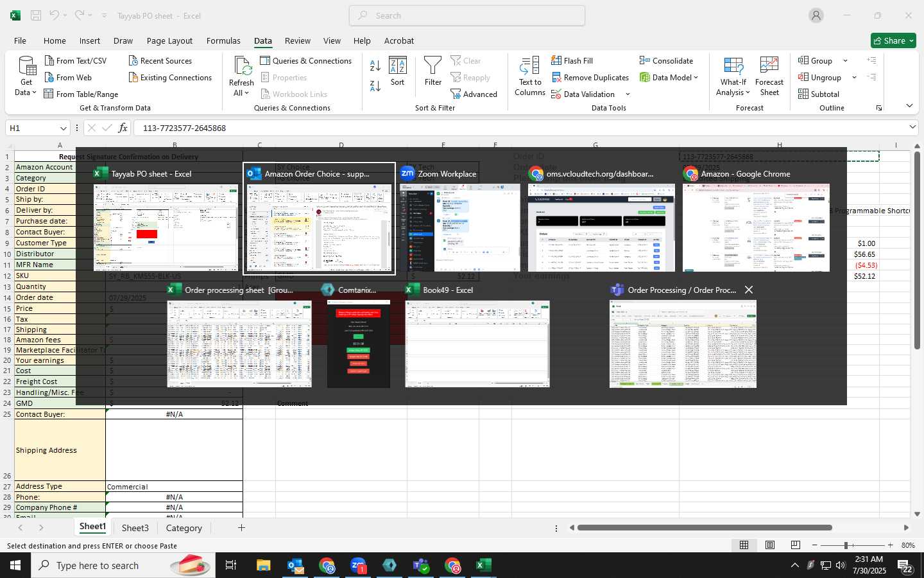Open Queries & Connections pane

pos(305,60)
